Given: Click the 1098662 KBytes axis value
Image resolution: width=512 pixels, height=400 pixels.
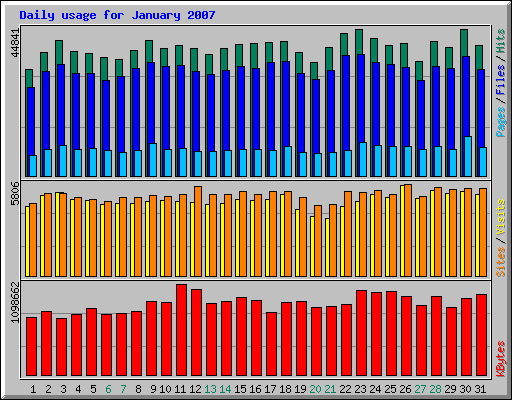Looking at the screenshot, I should [x=15, y=303].
